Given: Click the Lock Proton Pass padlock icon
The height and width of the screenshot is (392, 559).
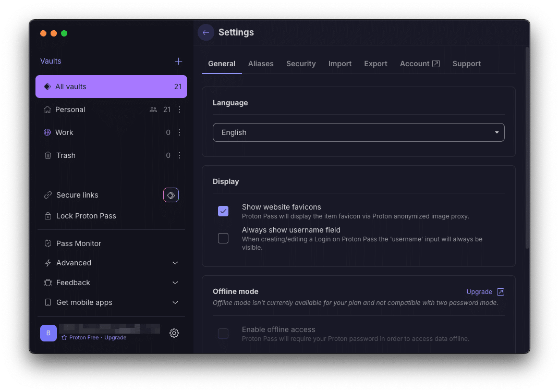Looking at the screenshot, I should click(x=46, y=216).
